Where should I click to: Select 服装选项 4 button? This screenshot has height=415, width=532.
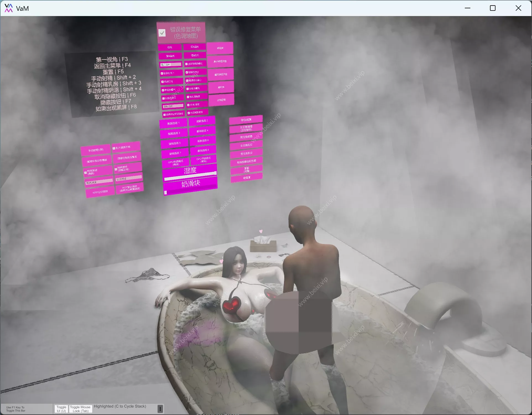202,131
